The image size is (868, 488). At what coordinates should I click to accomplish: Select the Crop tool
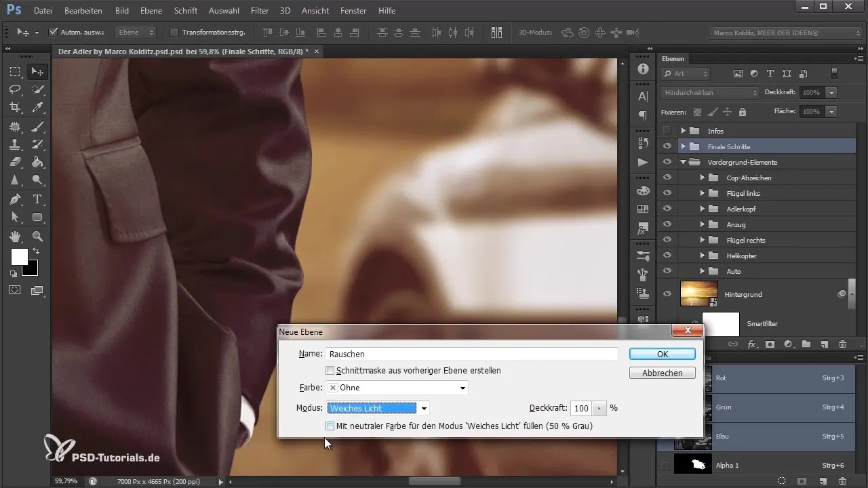15,108
